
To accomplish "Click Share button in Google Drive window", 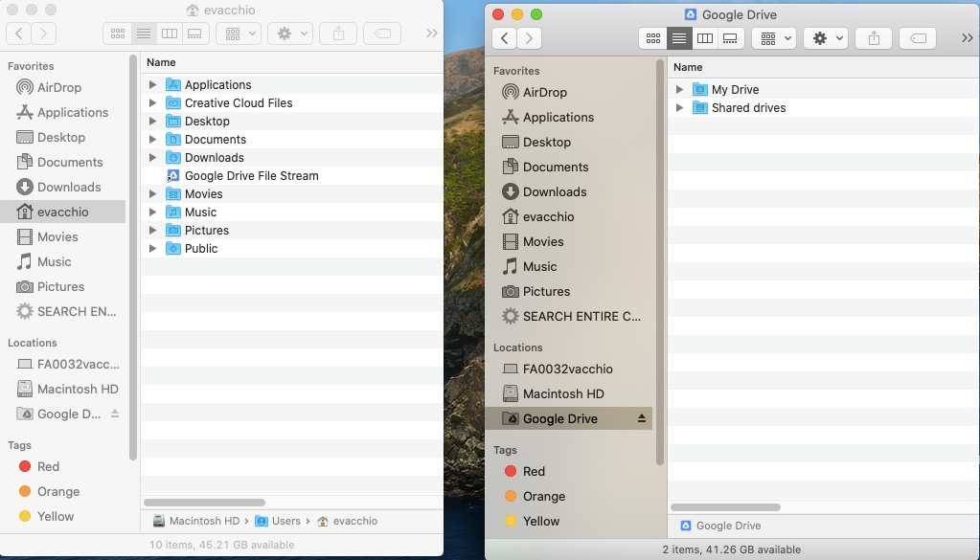I will (x=874, y=38).
